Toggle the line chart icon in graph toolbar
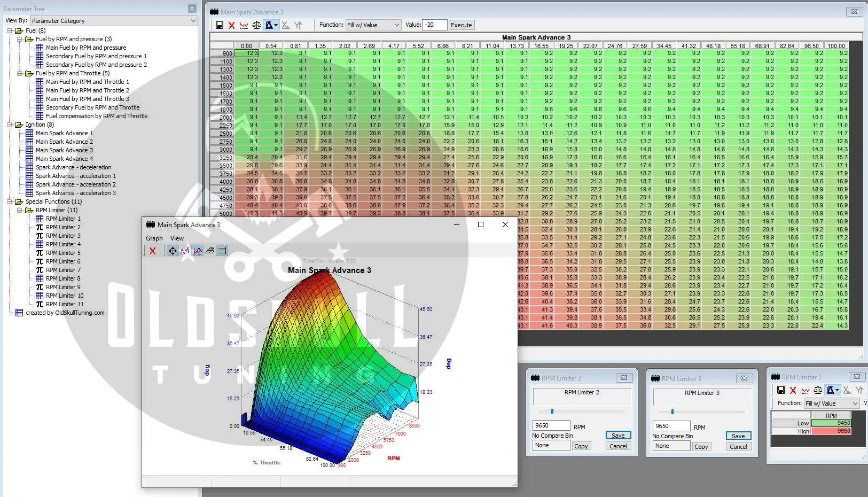The height and width of the screenshot is (497, 868). pos(198,251)
